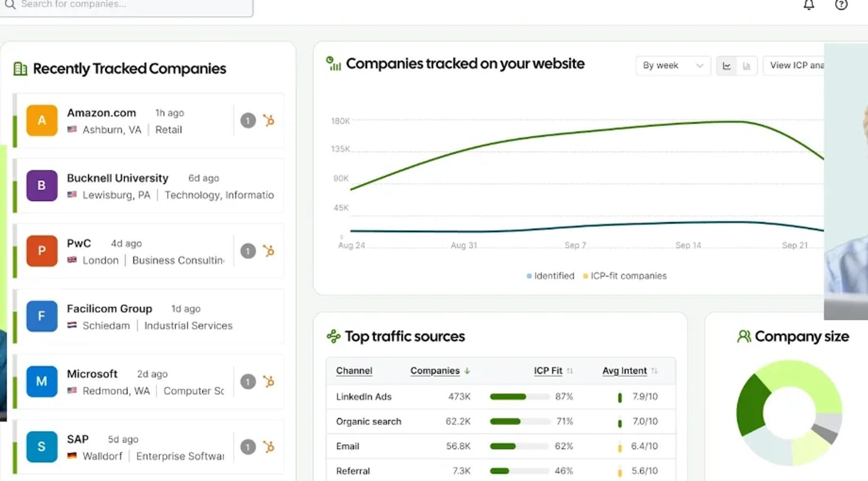Click the PwC company name
Image resolution: width=868 pixels, height=481 pixels.
coord(79,243)
